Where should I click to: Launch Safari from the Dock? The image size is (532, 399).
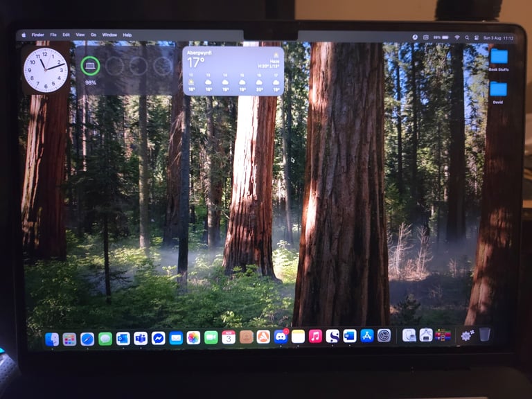[x=87, y=339]
